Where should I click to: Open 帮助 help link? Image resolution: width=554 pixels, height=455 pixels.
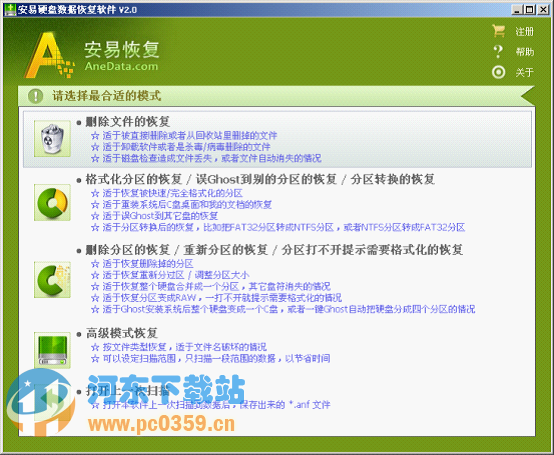pos(525,52)
